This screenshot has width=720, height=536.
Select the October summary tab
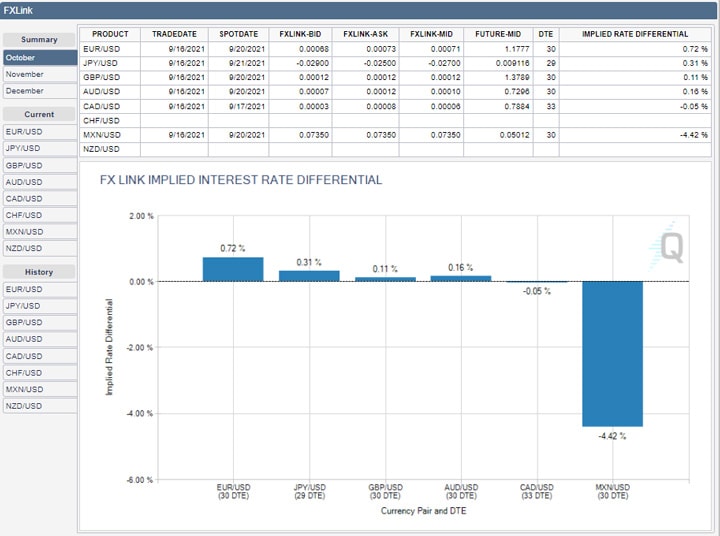(x=39, y=57)
